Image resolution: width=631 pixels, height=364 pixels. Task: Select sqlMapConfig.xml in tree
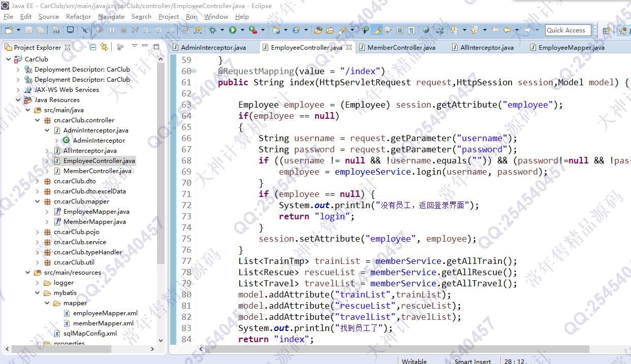tap(90, 334)
